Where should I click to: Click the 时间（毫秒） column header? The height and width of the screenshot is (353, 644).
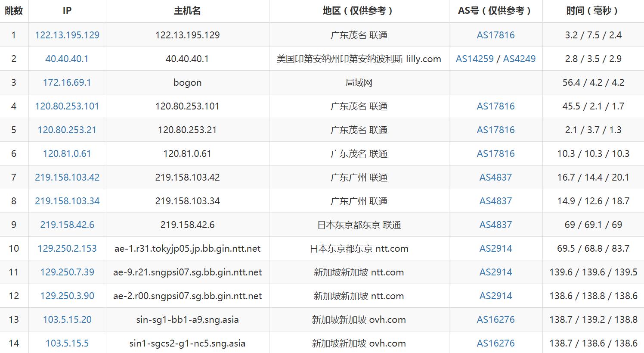593,11
